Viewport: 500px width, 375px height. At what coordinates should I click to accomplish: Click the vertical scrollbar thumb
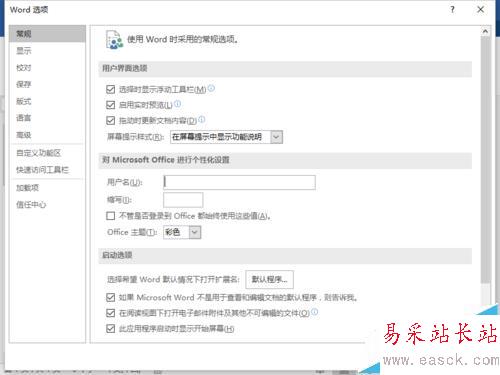(x=485, y=160)
